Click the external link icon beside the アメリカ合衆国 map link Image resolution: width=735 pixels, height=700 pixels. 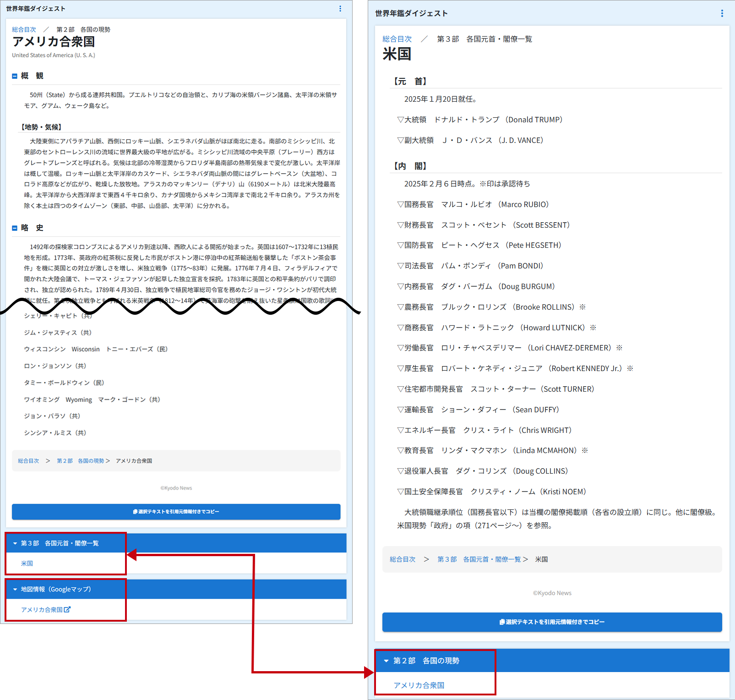click(x=68, y=609)
